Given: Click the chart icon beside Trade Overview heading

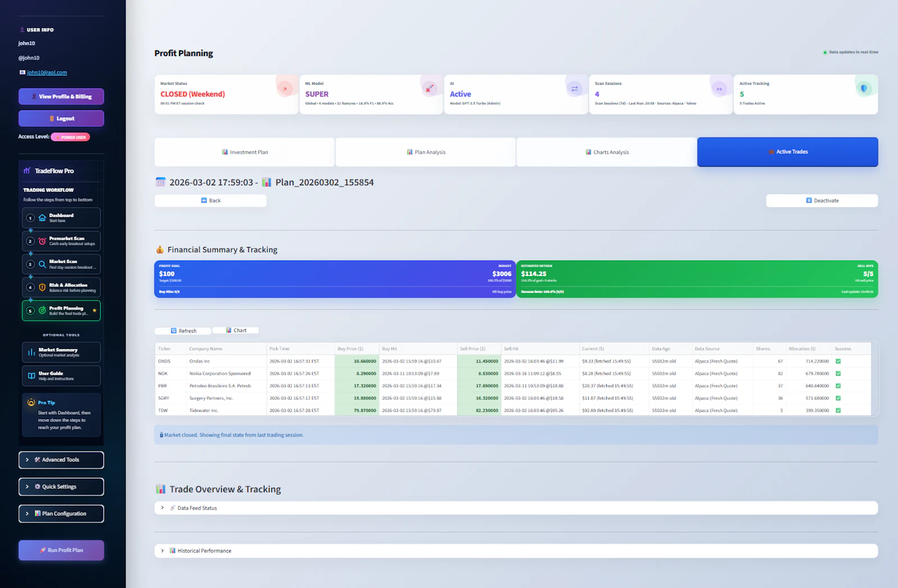Looking at the screenshot, I should 161,489.
